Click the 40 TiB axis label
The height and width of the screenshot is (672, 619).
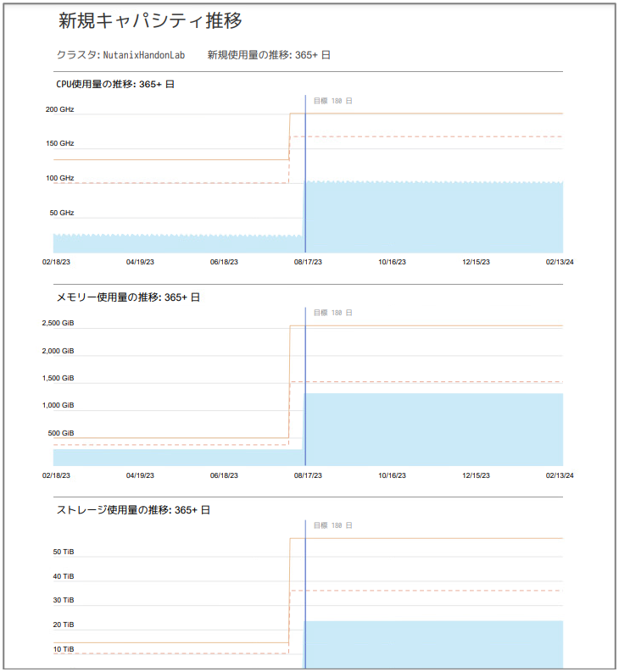64,576
